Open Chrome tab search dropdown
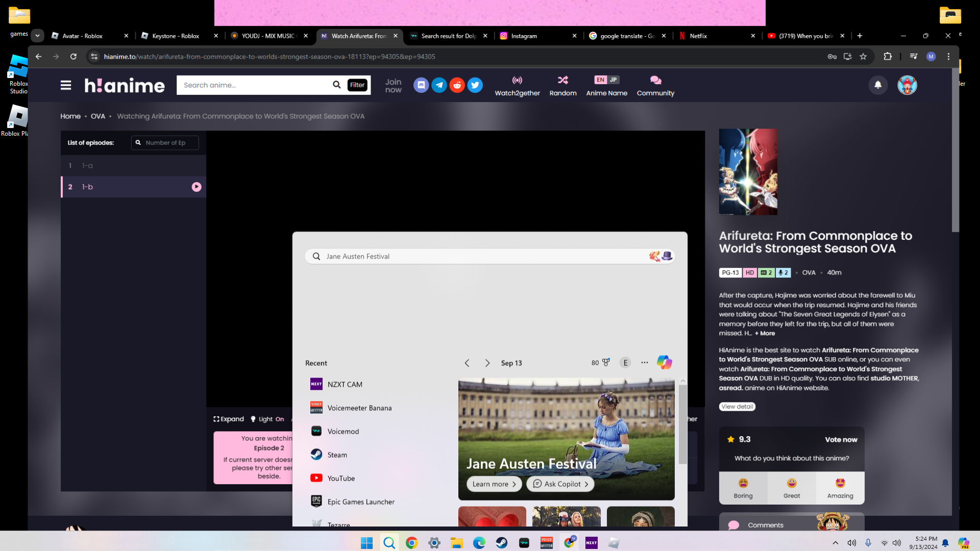 pyautogui.click(x=37, y=36)
